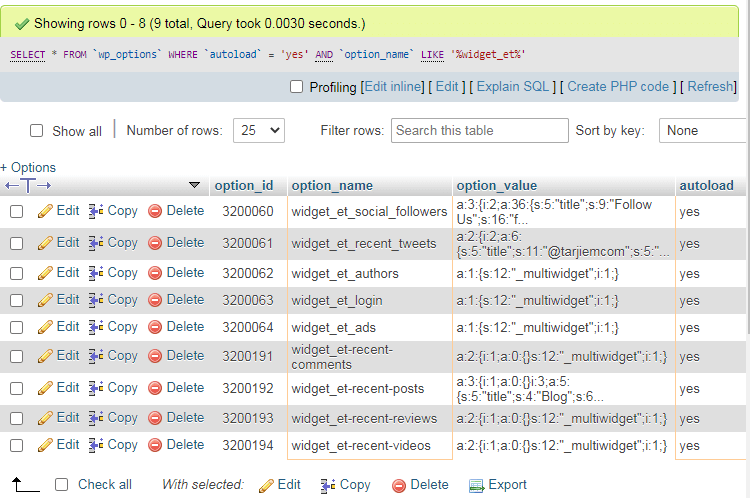The image size is (750, 498).
Task: Select the row checkbox for option_id 3200061
Action: pyautogui.click(x=17, y=243)
